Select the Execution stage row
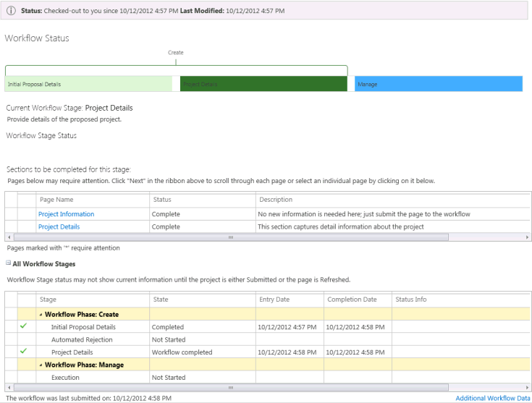The width and height of the screenshot is (532, 403). [267, 377]
